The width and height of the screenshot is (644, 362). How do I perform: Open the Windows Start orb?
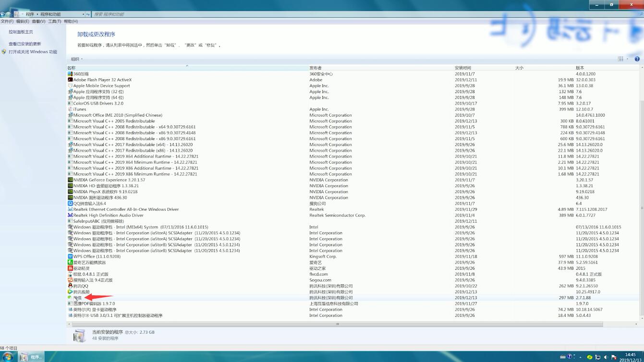pyautogui.click(x=8, y=357)
